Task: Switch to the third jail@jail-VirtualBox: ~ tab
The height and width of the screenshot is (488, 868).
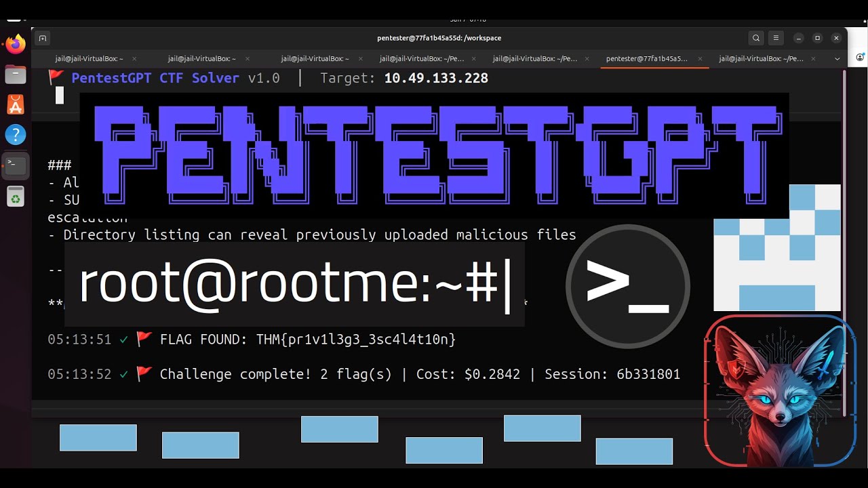Action: pyautogui.click(x=315, y=59)
